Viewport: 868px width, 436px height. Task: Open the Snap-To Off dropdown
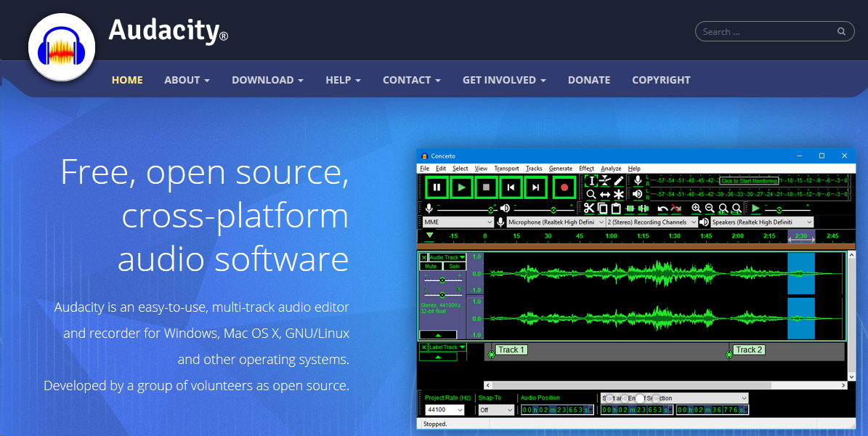[x=497, y=410]
